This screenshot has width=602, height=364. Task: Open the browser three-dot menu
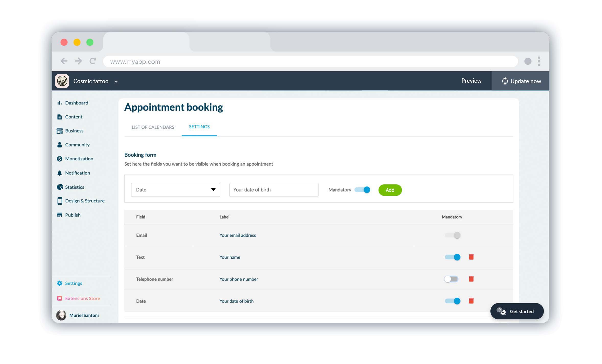click(539, 61)
